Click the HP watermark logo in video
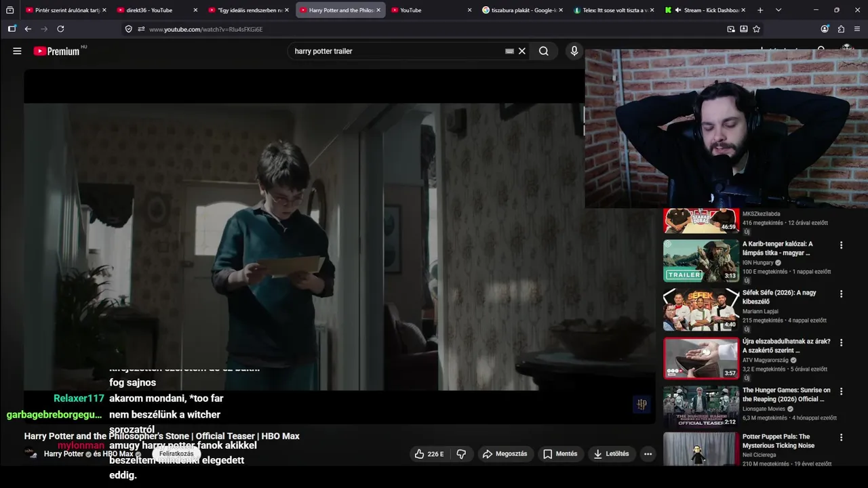 pyautogui.click(x=642, y=405)
